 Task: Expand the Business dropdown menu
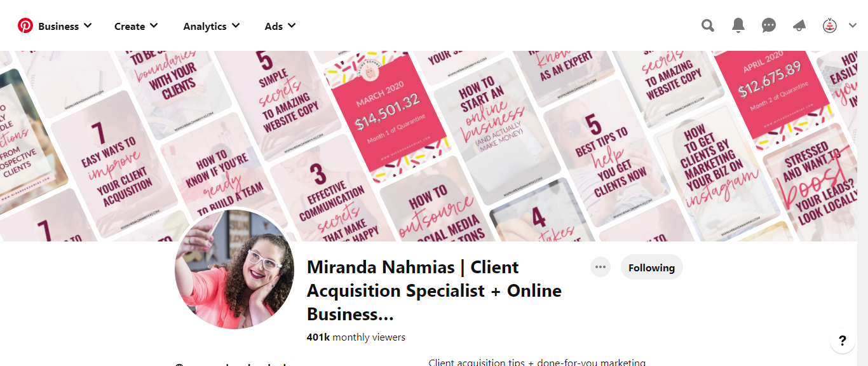65,26
